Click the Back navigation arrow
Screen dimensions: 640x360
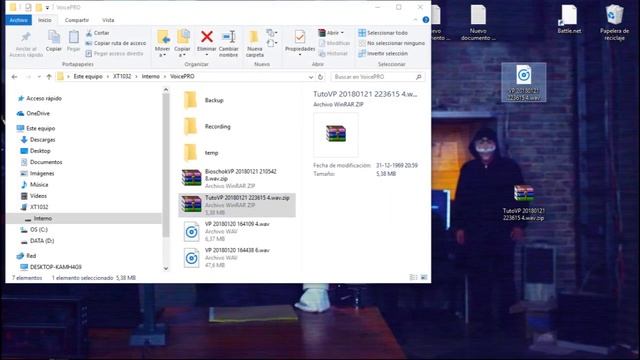15,77
